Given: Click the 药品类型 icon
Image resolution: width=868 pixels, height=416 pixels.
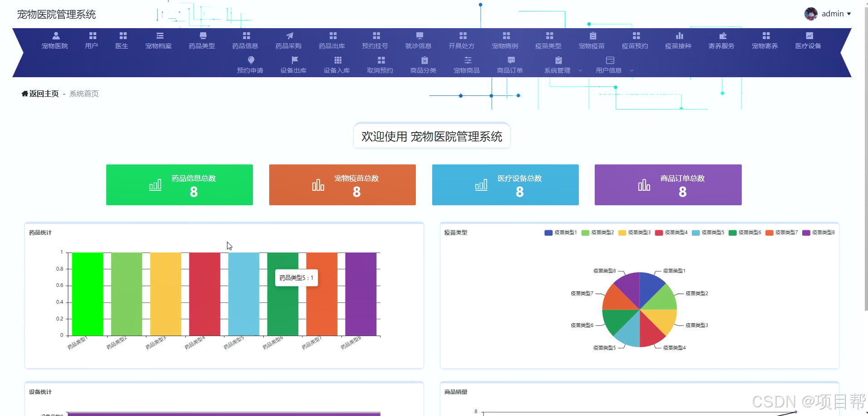Looking at the screenshot, I should pyautogui.click(x=203, y=35).
